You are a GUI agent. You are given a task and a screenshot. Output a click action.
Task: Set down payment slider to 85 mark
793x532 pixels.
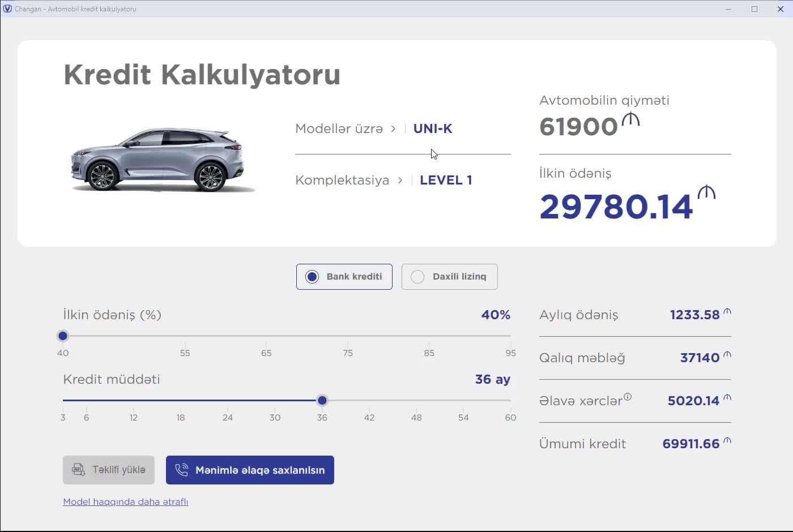(429, 336)
